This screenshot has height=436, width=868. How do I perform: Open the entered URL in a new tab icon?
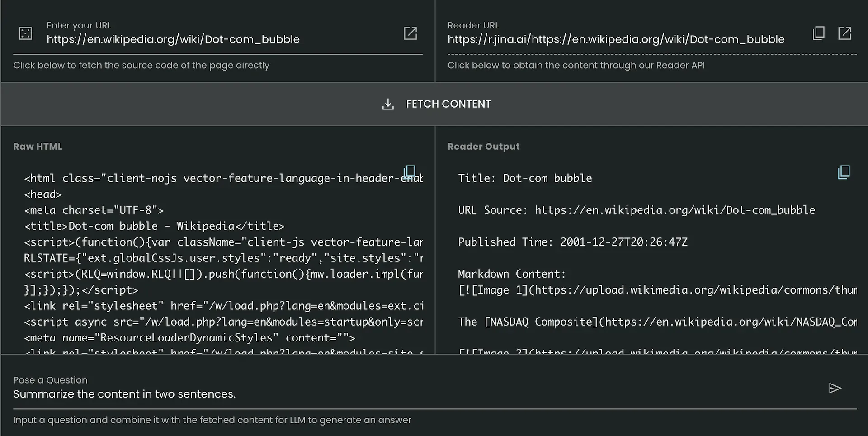point(410,33)
